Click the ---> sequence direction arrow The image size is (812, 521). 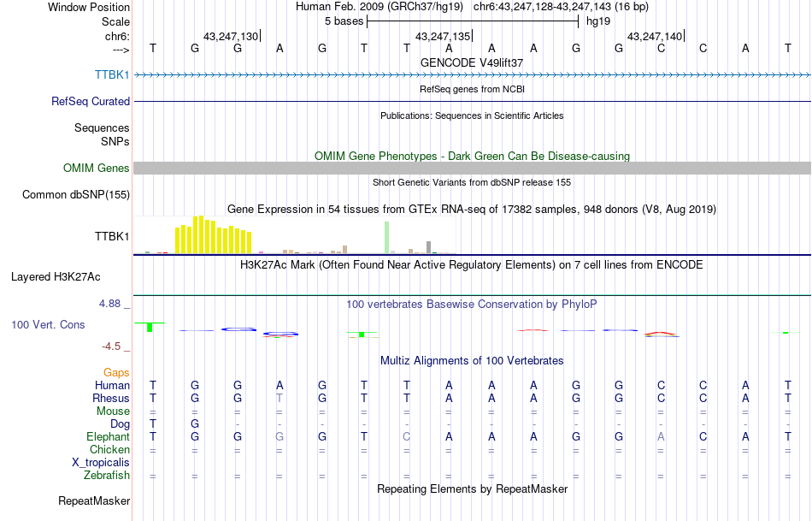click(x=121, y=50)
